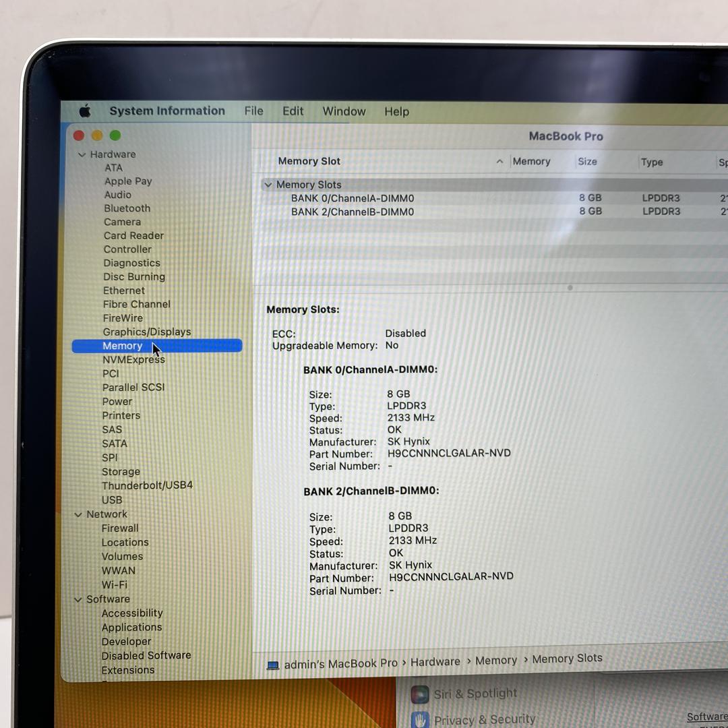Select Printers in the sidebar
Viewport: 728px width, 728px height.
tap(121, 415)
